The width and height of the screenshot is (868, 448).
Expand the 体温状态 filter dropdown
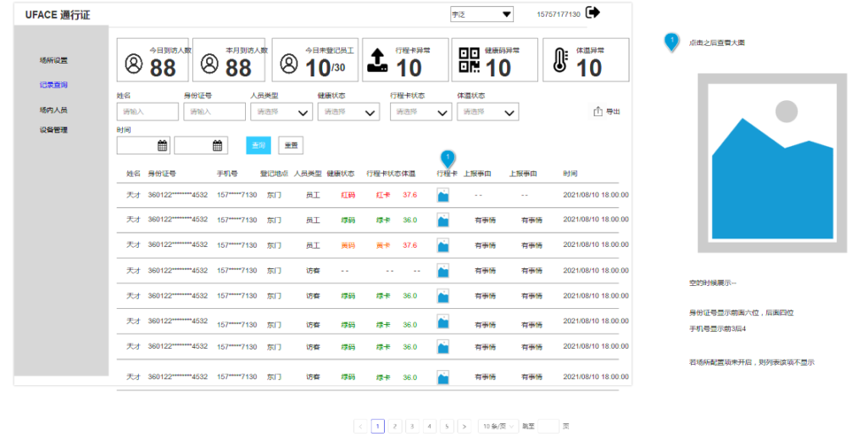tap(487, 112)
